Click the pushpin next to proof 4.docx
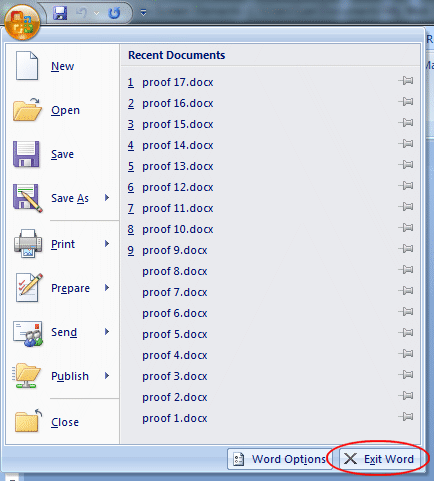 (x=406, y=354)
